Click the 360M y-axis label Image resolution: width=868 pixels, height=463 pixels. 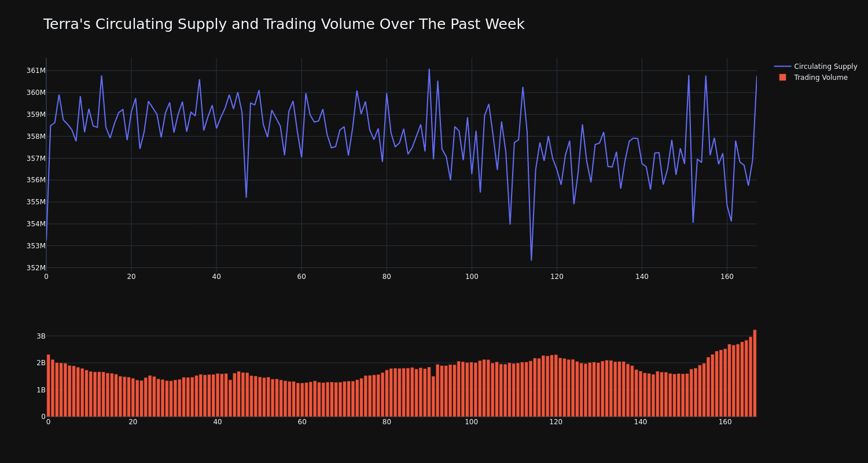[36, 93]
